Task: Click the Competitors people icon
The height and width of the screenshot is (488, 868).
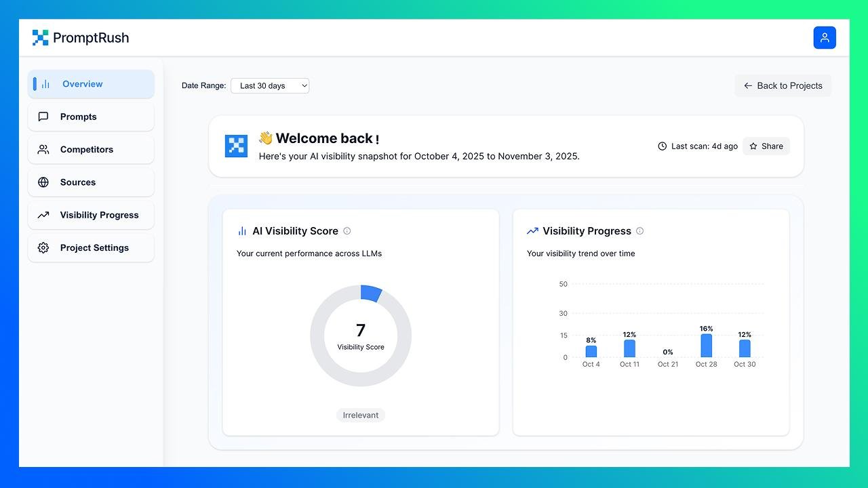Action: pos(43,150)
